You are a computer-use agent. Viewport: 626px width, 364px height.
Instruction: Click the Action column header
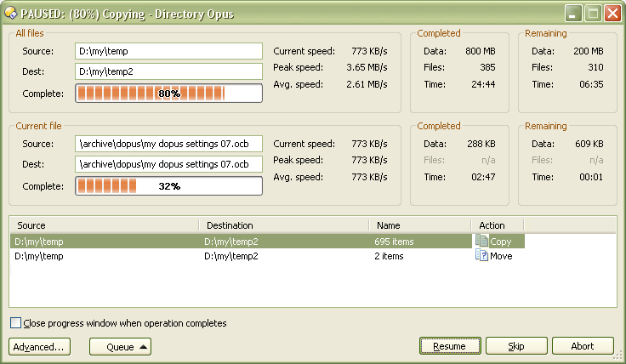click(497, 225)
